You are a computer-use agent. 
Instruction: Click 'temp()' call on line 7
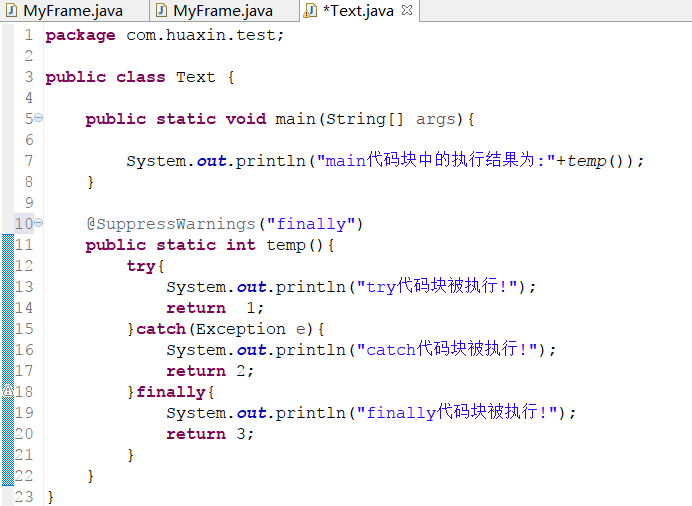click(x=595, y=161)
